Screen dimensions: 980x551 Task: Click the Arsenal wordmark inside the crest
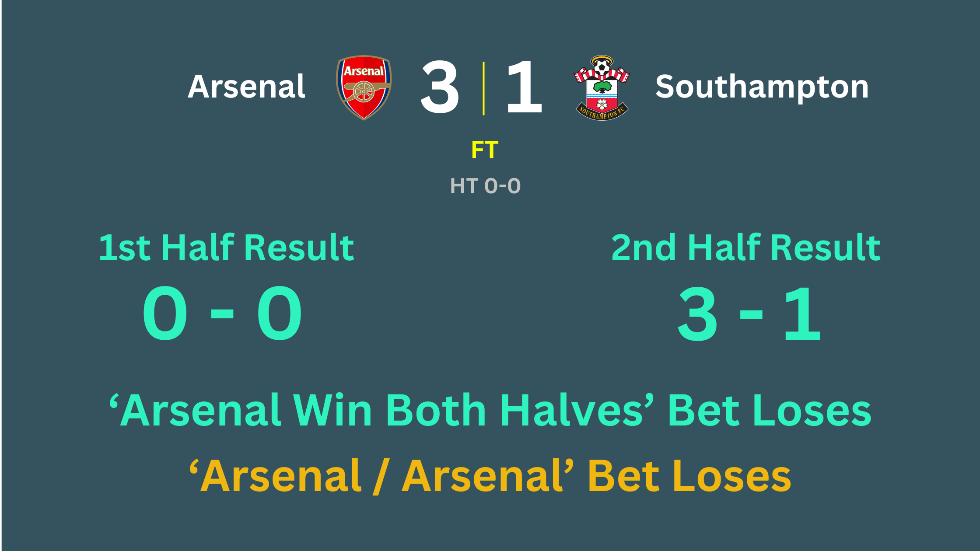tap(364, 71)
